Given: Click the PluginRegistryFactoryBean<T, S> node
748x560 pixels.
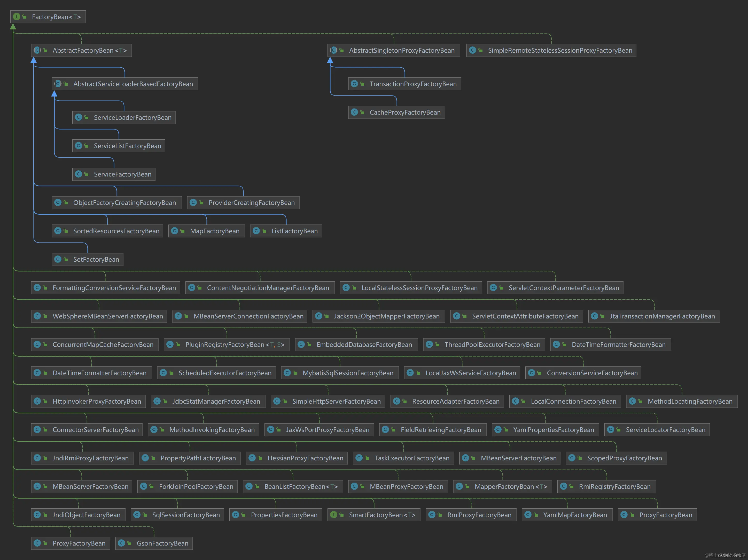Looking at the screenshot, I should coord(234,345).
